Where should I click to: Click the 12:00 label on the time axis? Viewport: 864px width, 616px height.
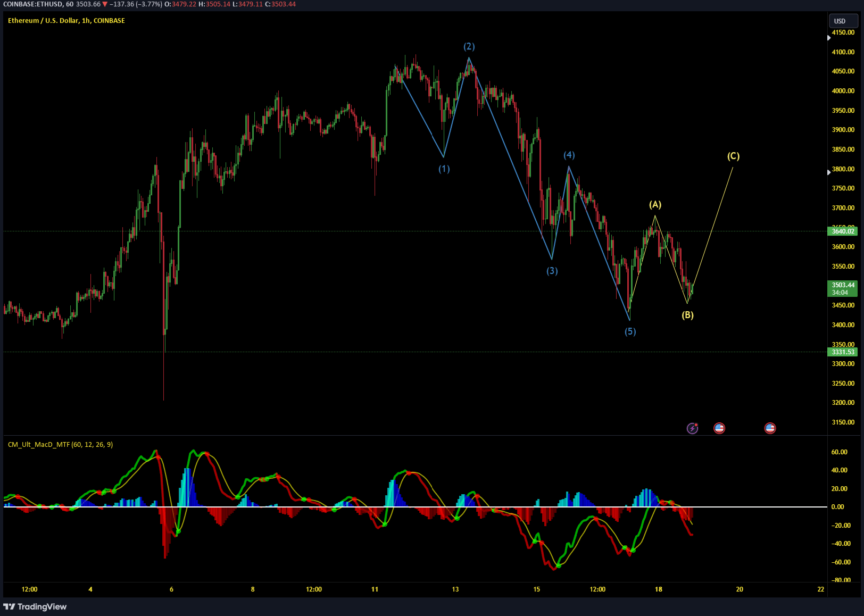coord(29,589)
